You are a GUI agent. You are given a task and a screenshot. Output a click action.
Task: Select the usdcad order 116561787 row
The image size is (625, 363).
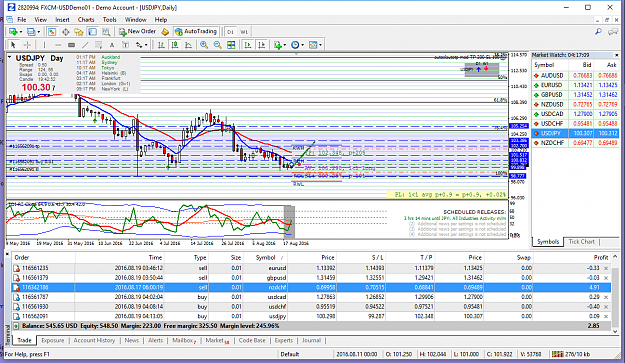click(x=311, y=297)
